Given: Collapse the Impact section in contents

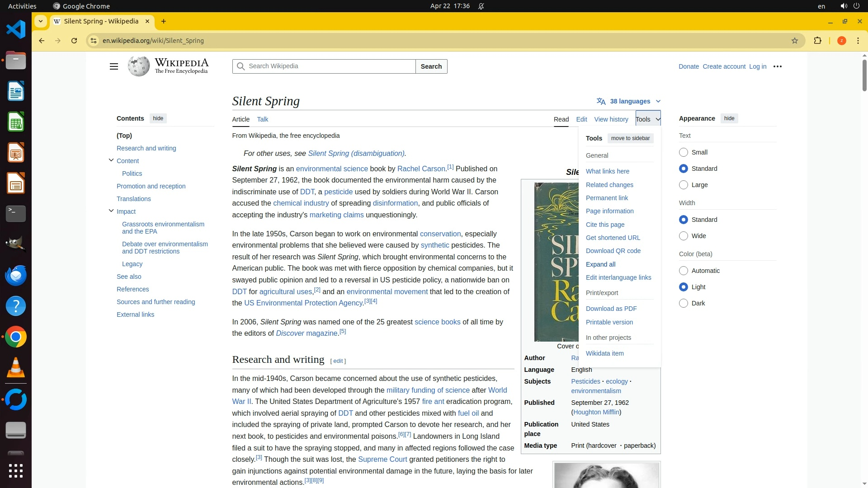Looking at the screenshot, I should tap(111, 211).
